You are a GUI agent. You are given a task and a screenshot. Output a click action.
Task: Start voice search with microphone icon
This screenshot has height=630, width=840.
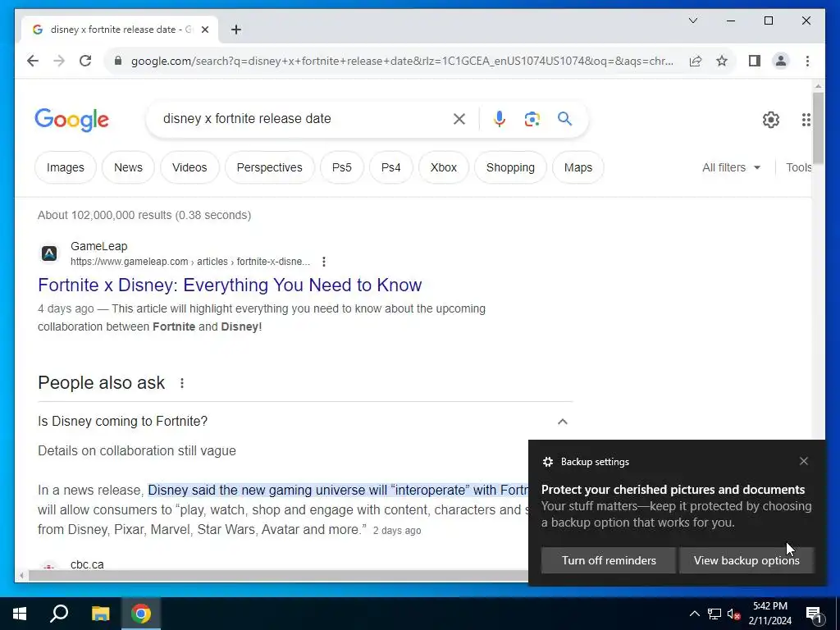coord(500,119)
